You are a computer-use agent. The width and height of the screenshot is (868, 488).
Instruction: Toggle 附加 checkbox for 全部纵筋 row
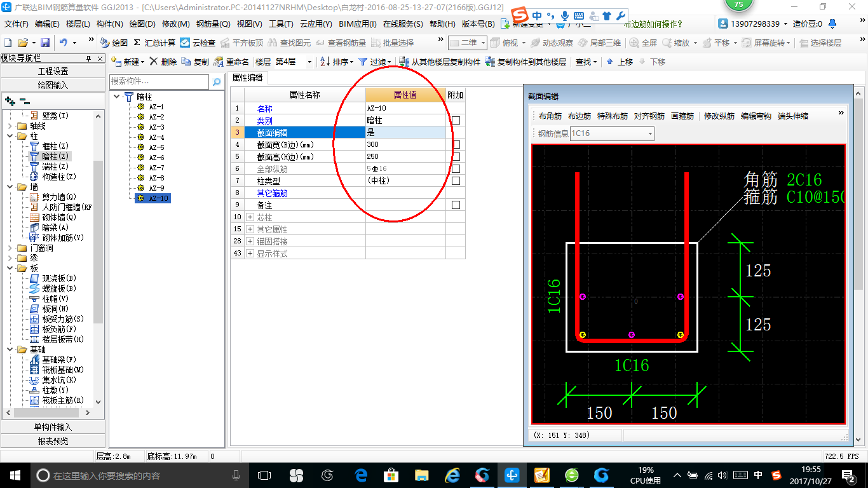pos(456,168)
